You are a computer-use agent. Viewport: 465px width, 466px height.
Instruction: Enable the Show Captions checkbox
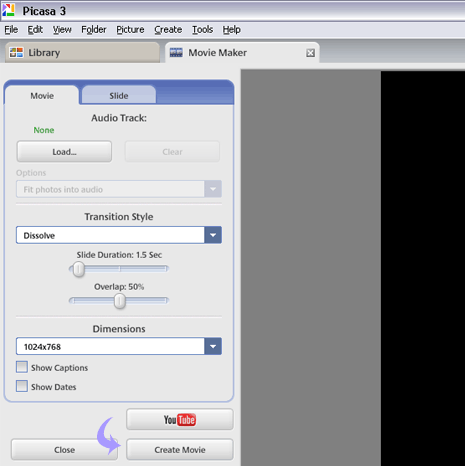pos(22,367)
